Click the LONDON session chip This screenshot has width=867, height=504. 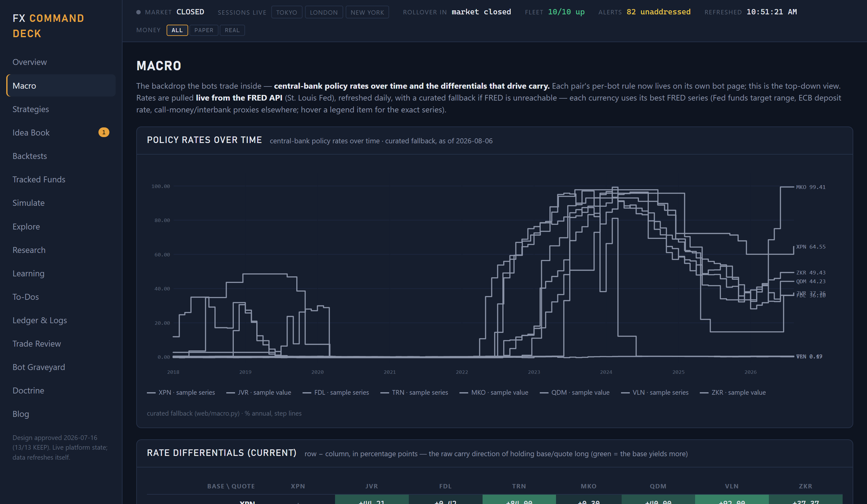tap(324, 12)
